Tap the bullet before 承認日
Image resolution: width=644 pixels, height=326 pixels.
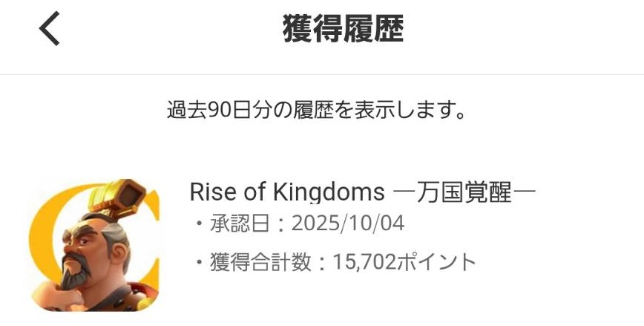[198, 224]
